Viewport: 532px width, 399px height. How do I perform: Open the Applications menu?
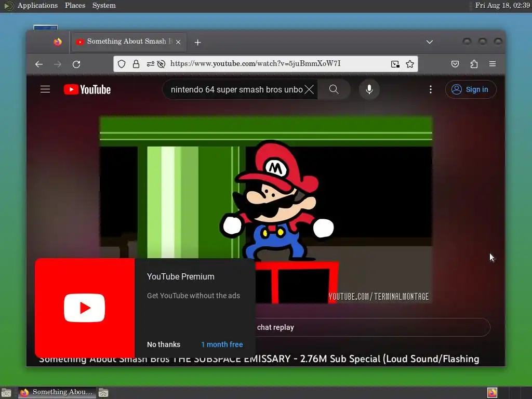point(37,5)
